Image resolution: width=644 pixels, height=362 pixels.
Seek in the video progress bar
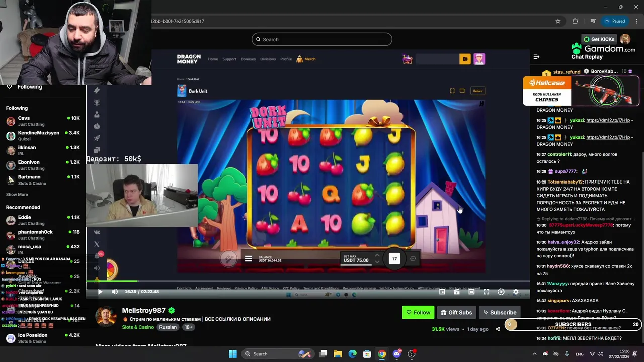pos(307,281)
